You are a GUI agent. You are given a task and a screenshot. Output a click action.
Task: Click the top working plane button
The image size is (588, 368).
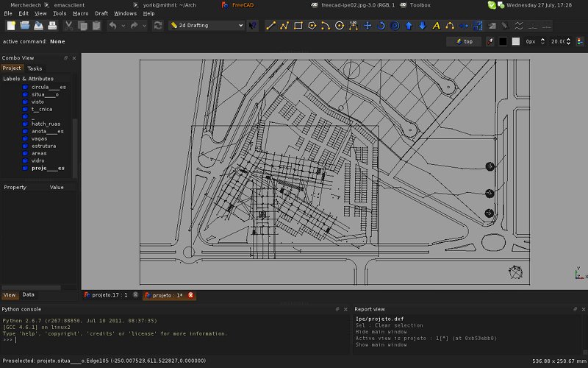[464, 41]
